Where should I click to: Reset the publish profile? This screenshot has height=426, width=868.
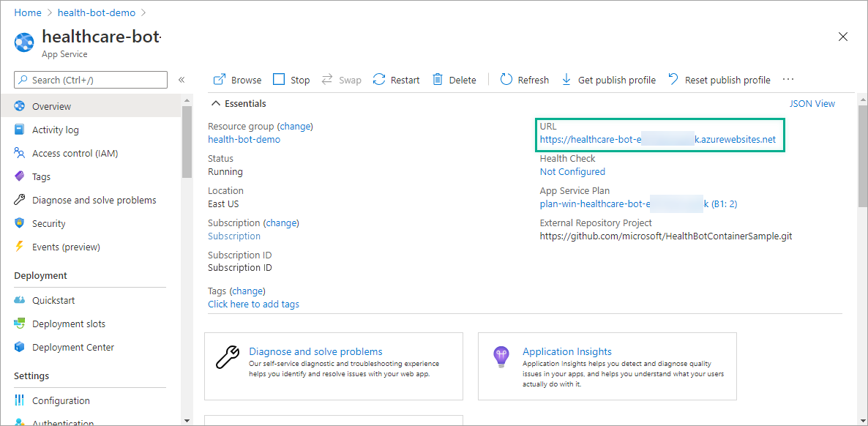click(719, 79)
